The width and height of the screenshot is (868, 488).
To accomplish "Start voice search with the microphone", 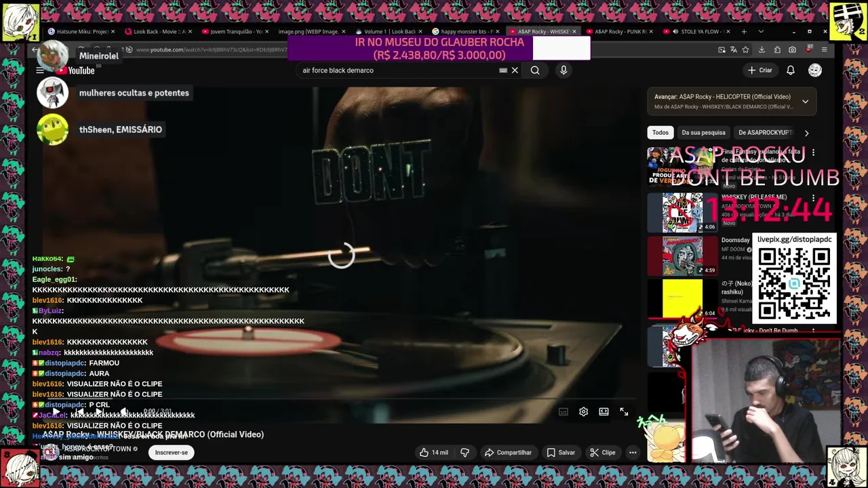I will point(564,70).
